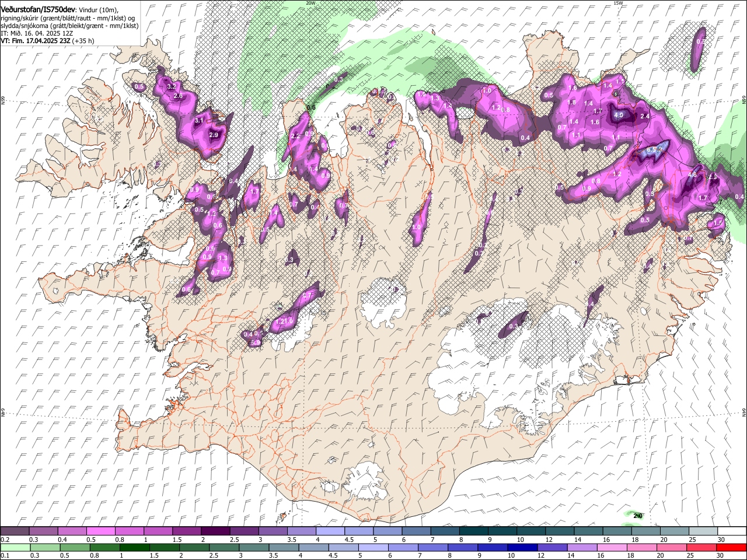Click the 'IT: Mið. 16. 04. 2025 12Z' line
The height and width of the screenshot is (560, 747).
pyautogui.click(x=37, y=34)
